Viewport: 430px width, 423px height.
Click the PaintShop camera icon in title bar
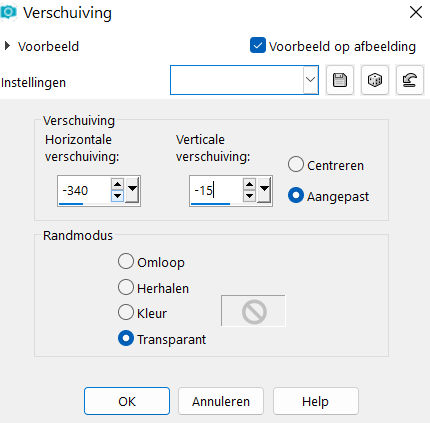click(x=8, y=12)
